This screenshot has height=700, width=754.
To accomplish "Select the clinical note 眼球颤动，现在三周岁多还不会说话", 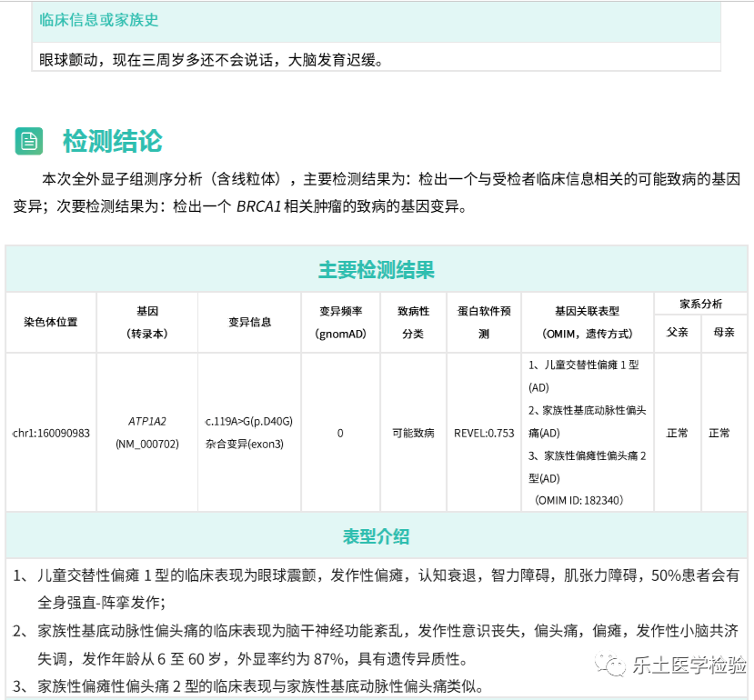I will click(156, 60).
